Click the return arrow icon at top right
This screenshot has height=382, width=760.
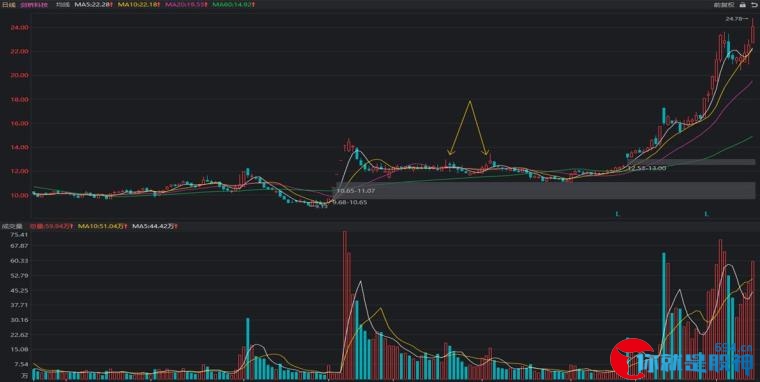pos(754,5)
